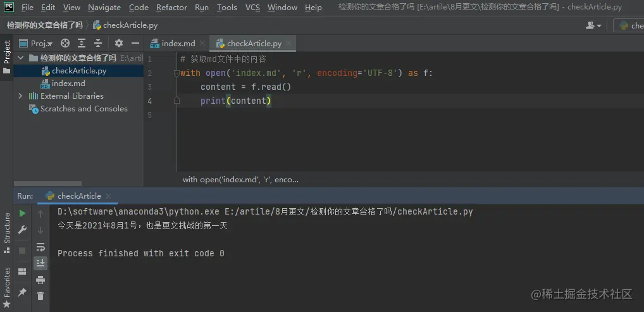Click Process finished with exit code 0
This screenshot has width=644, height=312.
(x=141, y=253)
